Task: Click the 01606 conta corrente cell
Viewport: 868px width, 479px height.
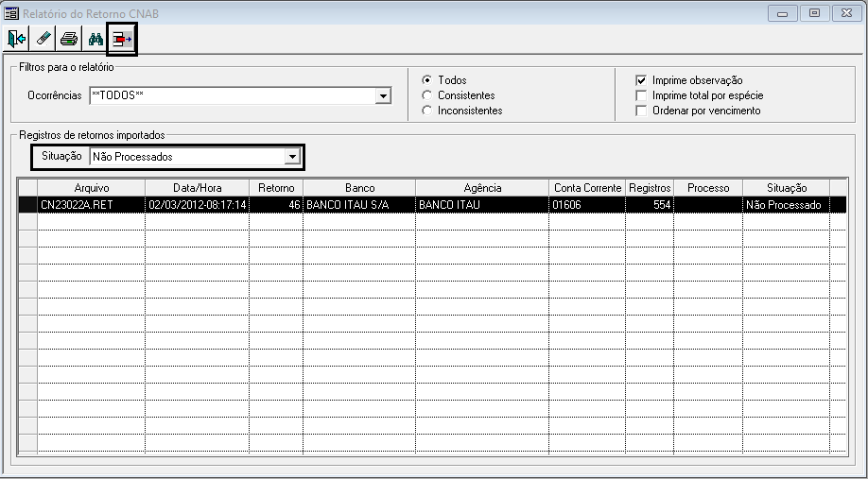Action: pyautogui.click(x=587, y=205)
